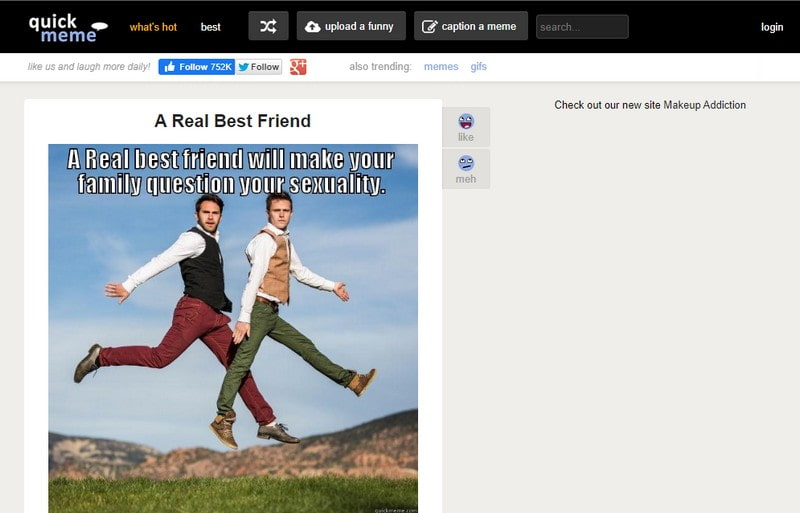Open trending gifs link
Screen dimensions: 800x513
(x=479, y=67)
